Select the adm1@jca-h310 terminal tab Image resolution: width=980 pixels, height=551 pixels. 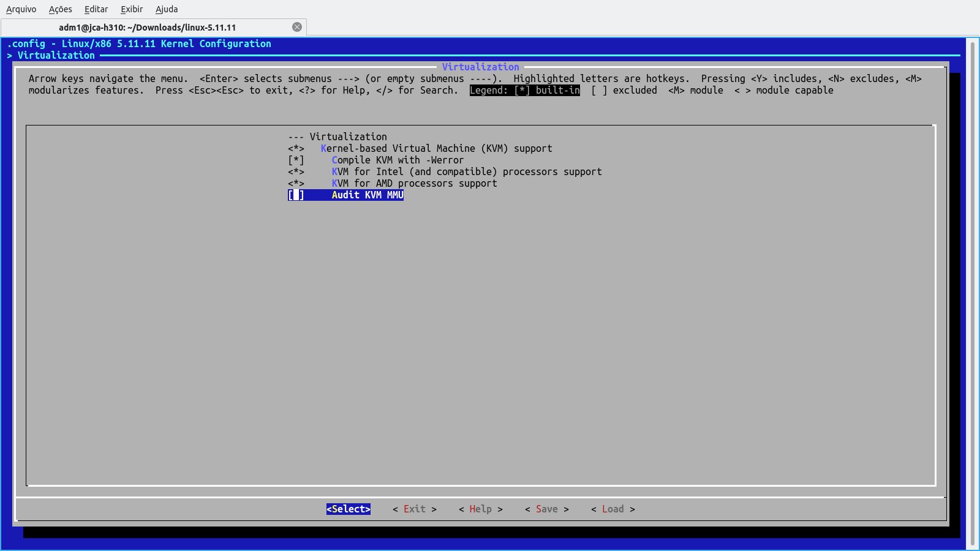(x=147, y=27)
